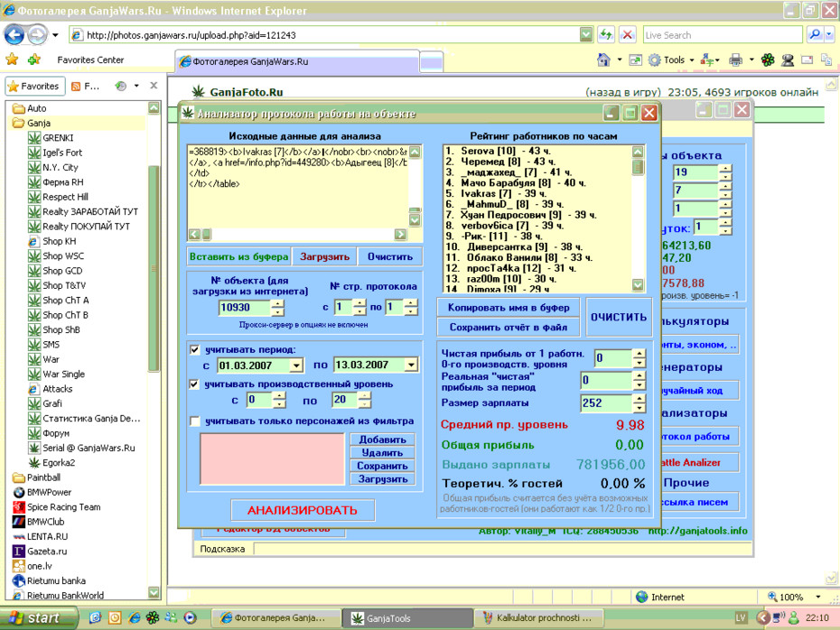The image size is (840, 630).
Task: Click the Add to Favorites star icon
Action: coord(34,60)
